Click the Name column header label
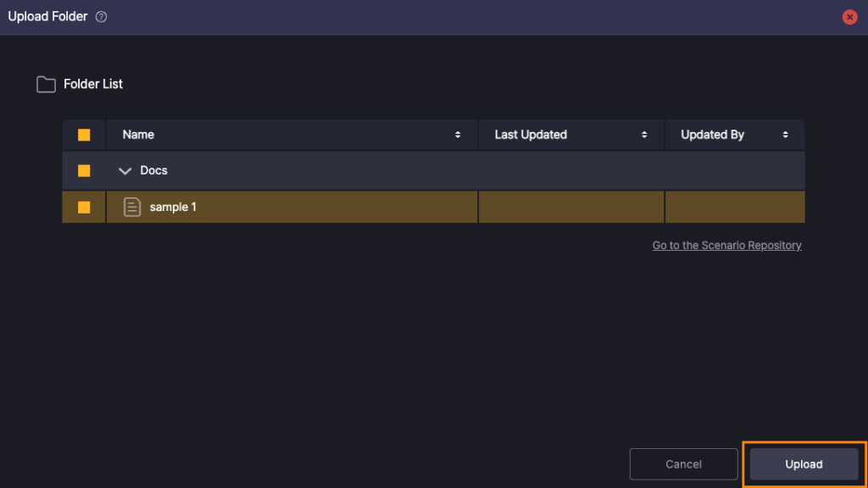 pyautogui.click(x=138, y=135)
